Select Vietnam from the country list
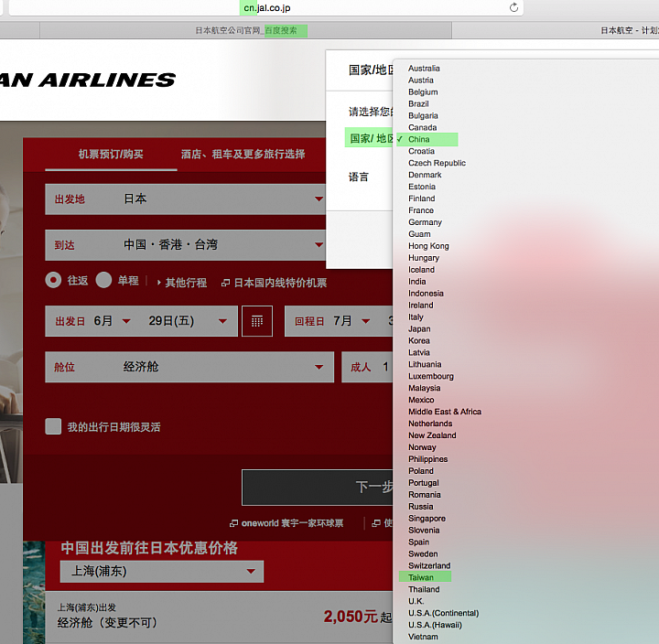Viewport: 659px width, 644px height. [x=423, y=637]
